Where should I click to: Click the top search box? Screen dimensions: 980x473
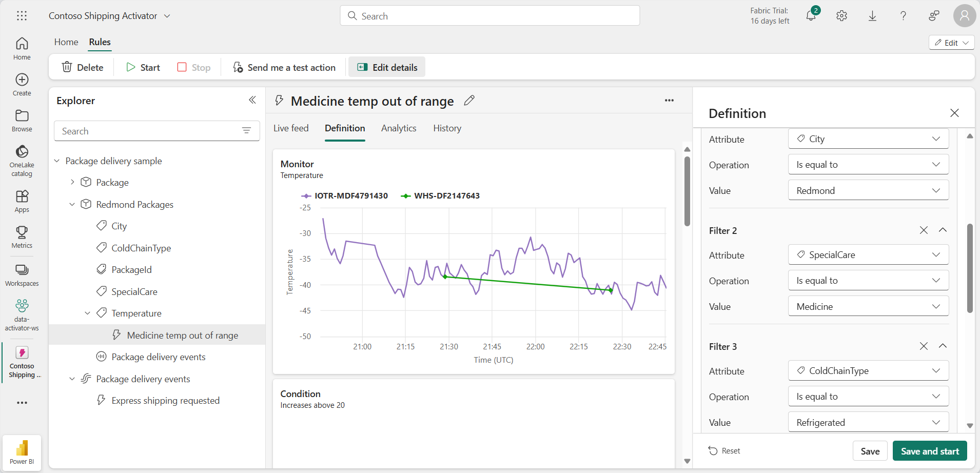click(489, 16)
